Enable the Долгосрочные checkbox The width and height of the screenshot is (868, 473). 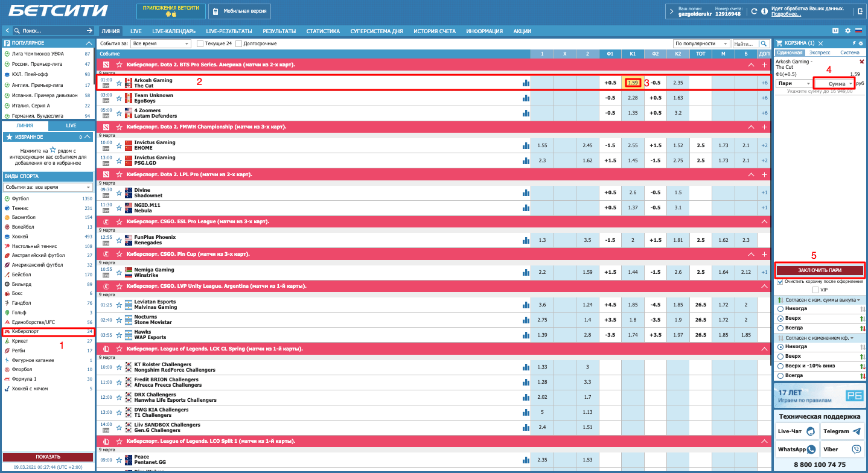pos(239,43)
